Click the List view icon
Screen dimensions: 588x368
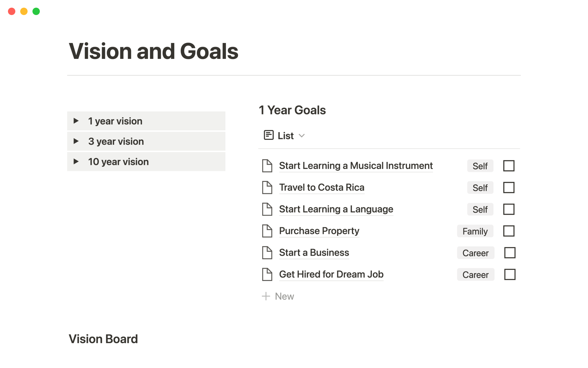point(269,135)
